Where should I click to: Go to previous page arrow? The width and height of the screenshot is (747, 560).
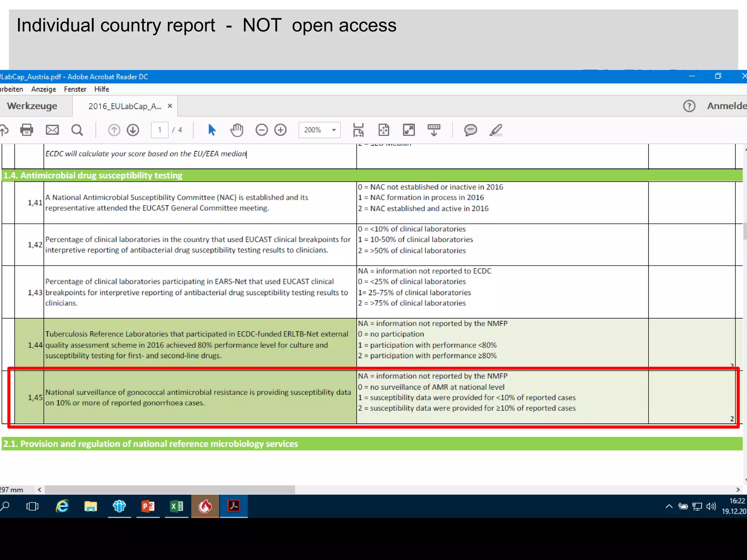tap(114, 130)
